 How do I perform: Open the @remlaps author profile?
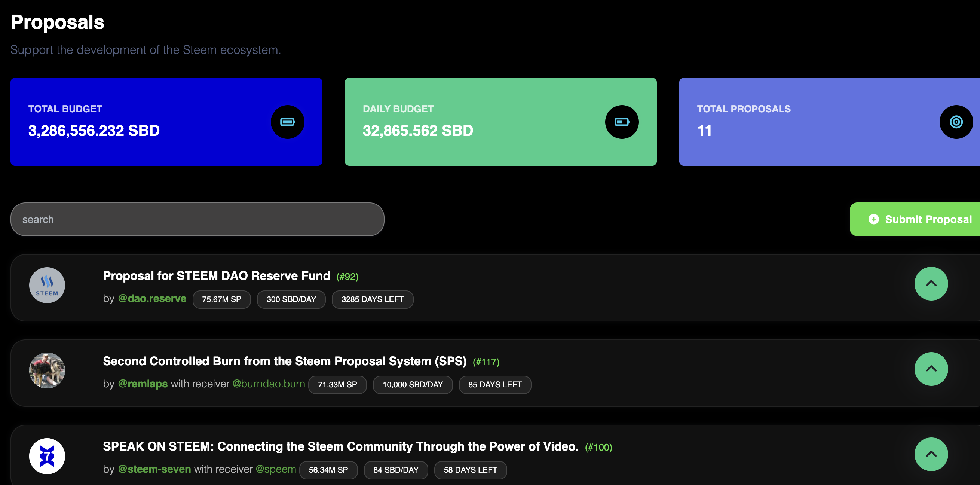pos(143,384)
